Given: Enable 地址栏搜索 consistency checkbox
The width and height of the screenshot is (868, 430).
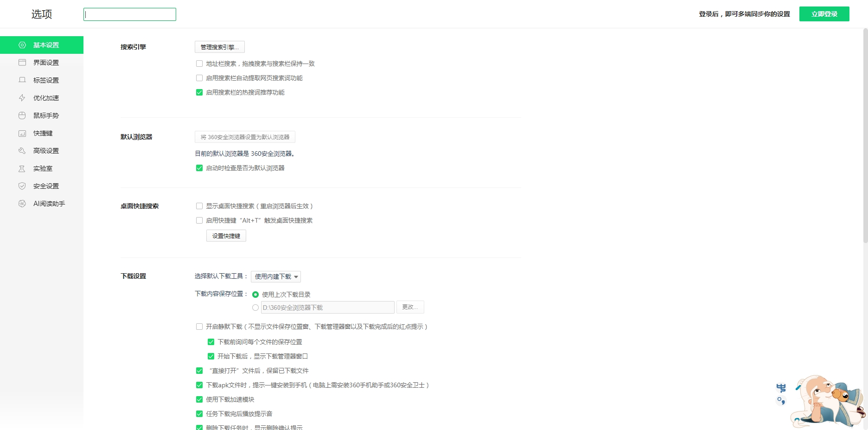Looking at the screenshot, I should (199, 64).
